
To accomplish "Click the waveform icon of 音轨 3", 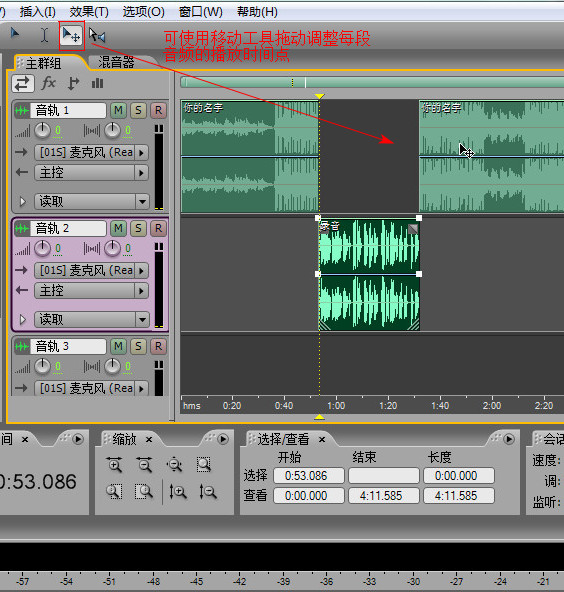I will tap(22, 346).
